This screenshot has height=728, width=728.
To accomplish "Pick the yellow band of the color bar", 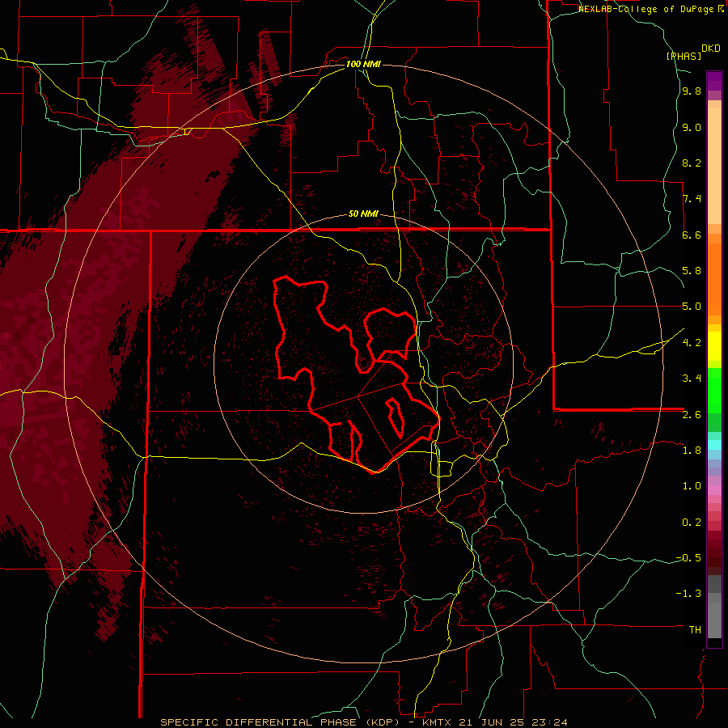I will [x=714, y=346].
